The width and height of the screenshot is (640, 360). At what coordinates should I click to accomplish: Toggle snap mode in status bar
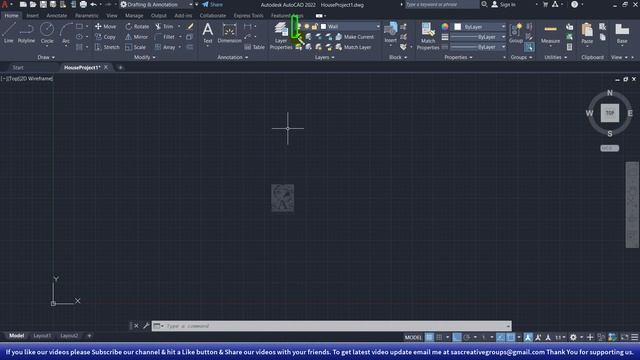[x=439, y=337]
